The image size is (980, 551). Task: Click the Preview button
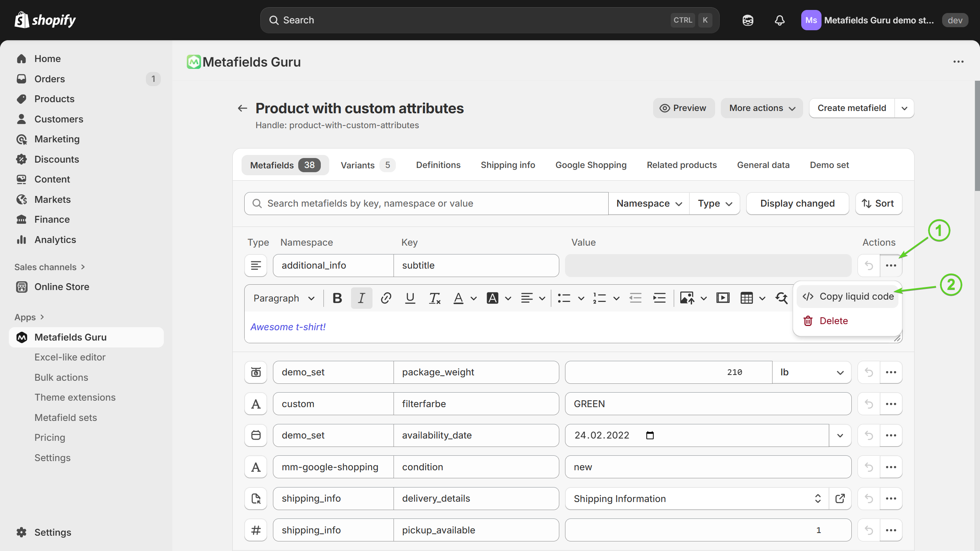click(x=683, y=108)
